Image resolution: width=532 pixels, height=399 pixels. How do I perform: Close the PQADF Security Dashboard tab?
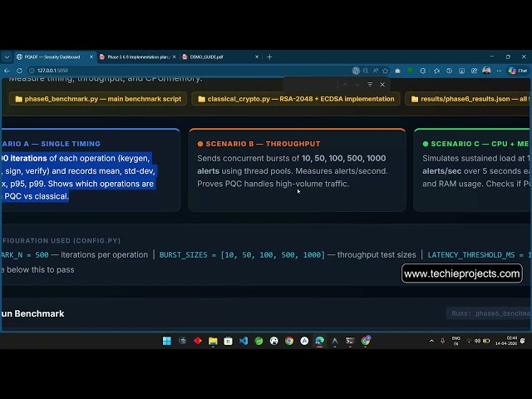point(91,57)
